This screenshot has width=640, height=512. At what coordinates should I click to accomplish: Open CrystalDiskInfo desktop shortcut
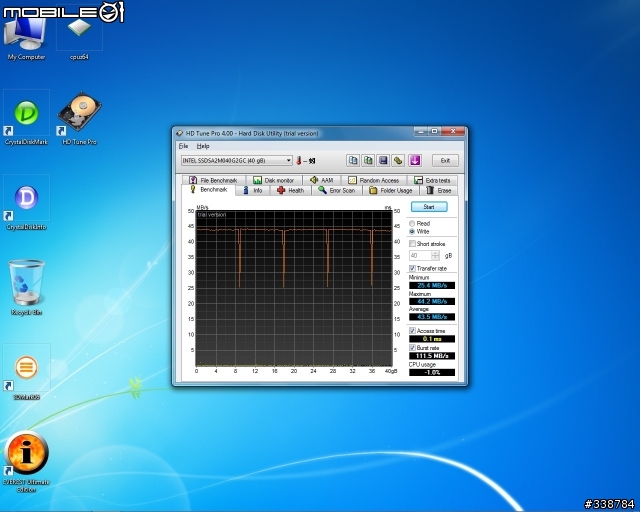26,203
